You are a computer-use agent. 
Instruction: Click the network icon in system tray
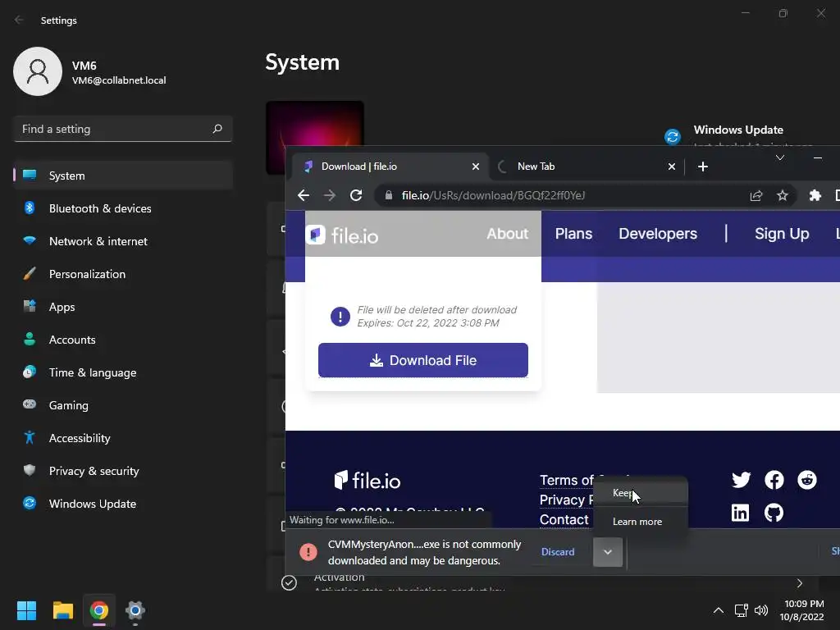[x=741, y=610]
